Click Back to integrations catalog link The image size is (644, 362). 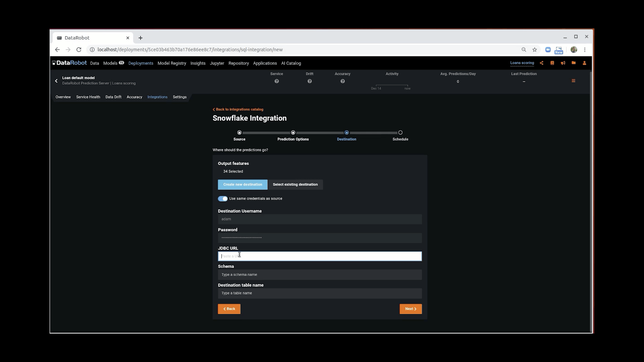pyautogui.click(x=238, y=109)
